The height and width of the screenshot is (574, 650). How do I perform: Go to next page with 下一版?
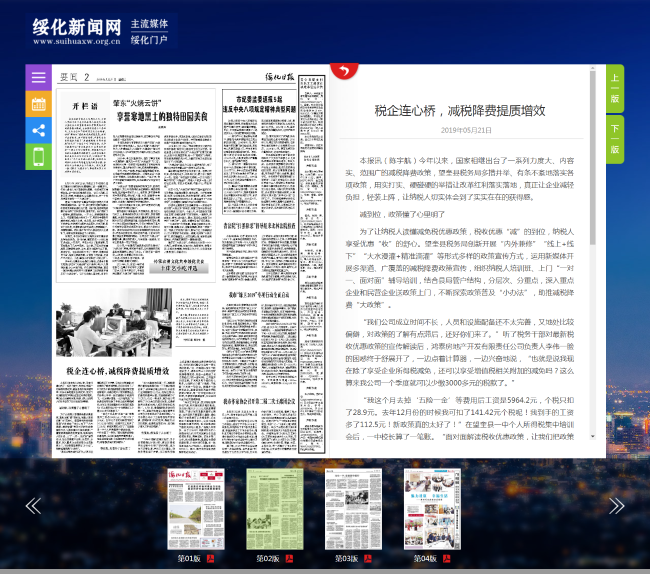point(614,139)
